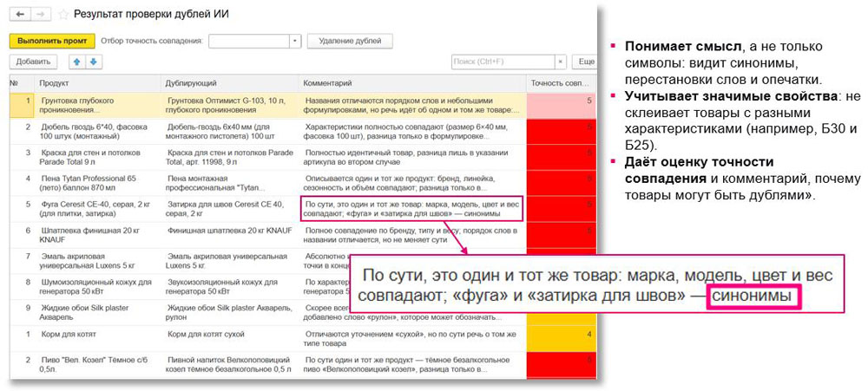This screenshot has width=868, height=391.
Task: Open the Отбор точность совпадения dropdown arrow
Action: 295,41
